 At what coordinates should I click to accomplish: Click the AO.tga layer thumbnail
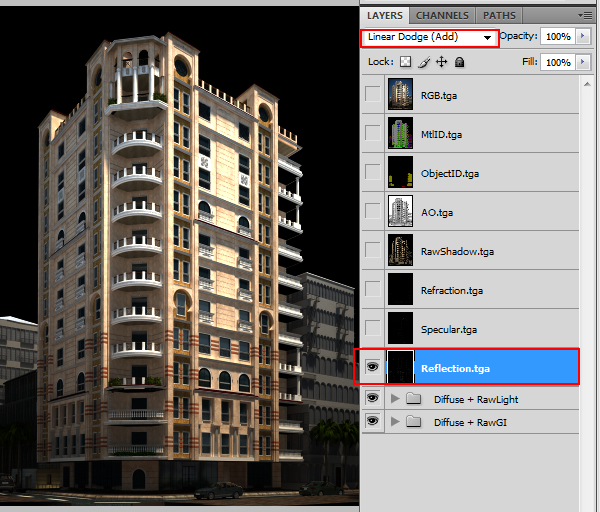coord(400,211)
